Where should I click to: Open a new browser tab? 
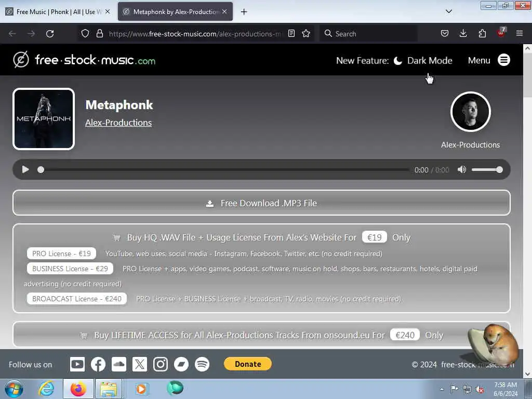point(244,12)
